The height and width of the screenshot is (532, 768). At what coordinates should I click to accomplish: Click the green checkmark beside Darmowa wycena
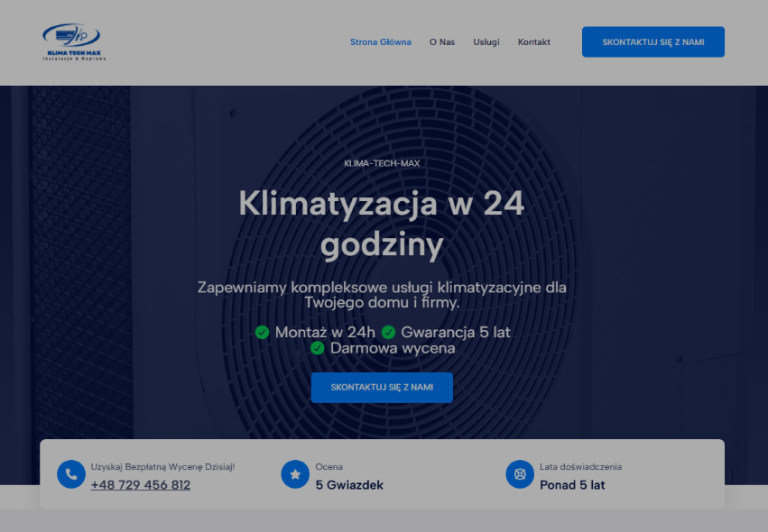tap(318, 348)
